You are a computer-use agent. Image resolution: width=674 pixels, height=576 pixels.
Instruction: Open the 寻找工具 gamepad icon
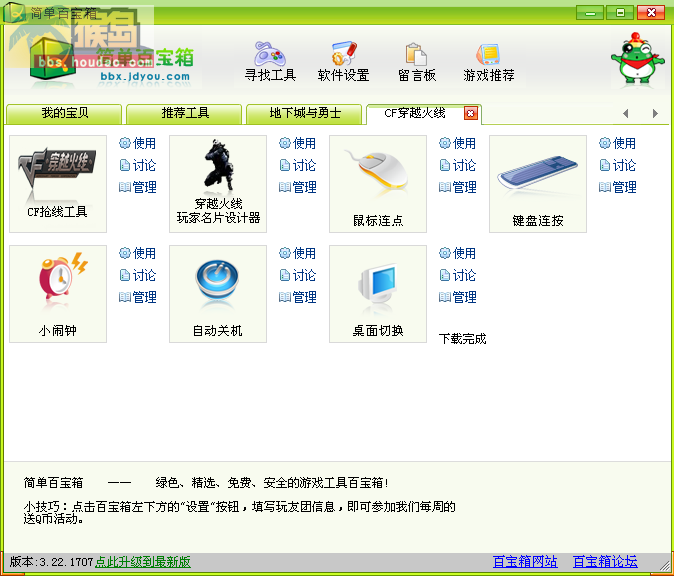(x=270, y=61)
